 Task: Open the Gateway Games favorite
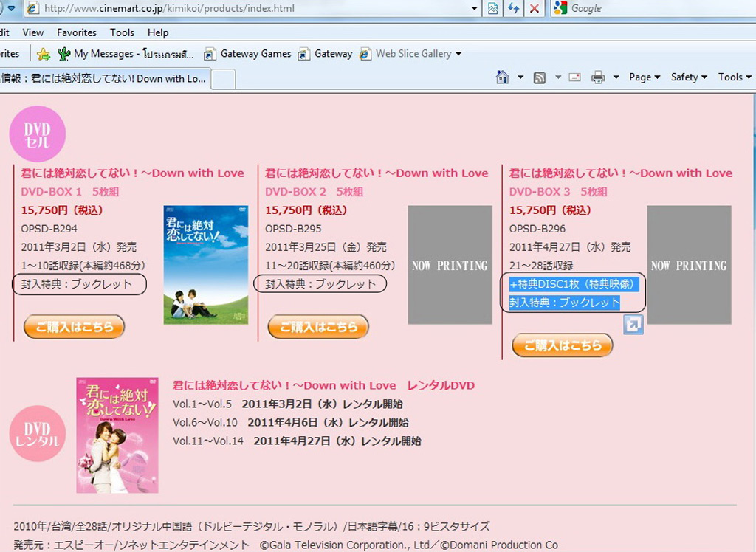[x=248, y=54]
